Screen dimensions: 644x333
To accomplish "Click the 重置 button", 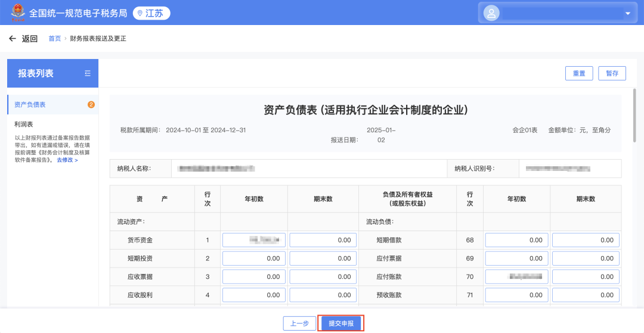I will pos(579,73).
